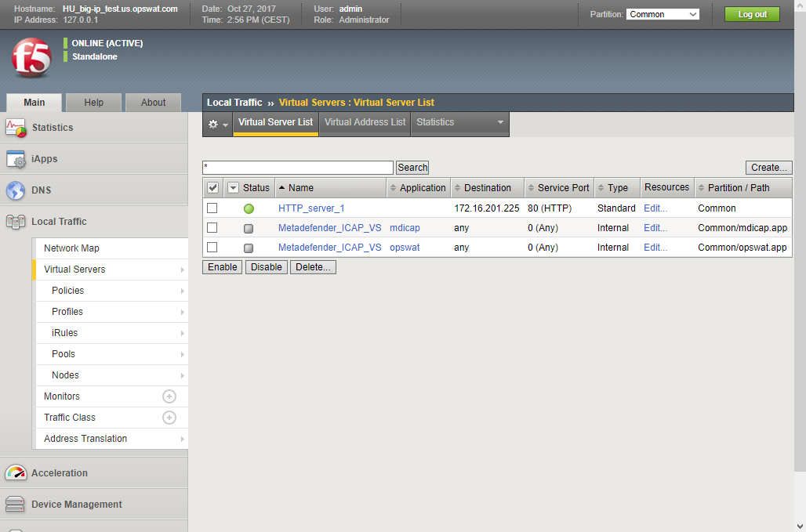Open mdicap application link
The width and height of the screenshot is (806, 532).
[405, 228]
